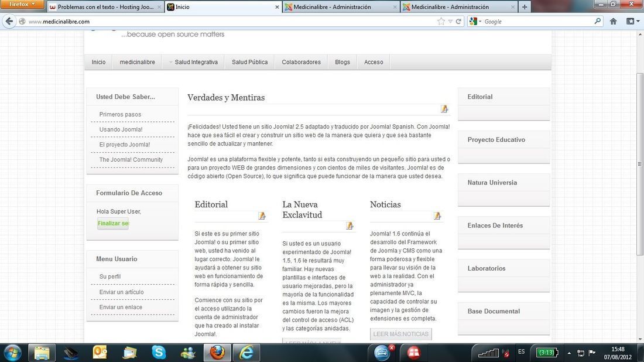Image resolution: width=644 pixels, height=362 pixels.
Task: Edit the Verdades y Mentiras article icon
Action: [444, 109]
